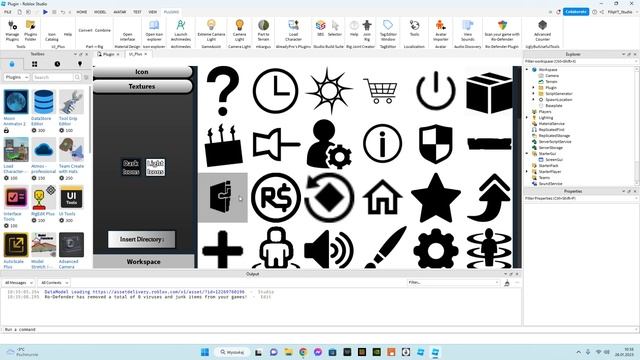
Task: Open the Load Character plugin
Action: pos(293,31)
